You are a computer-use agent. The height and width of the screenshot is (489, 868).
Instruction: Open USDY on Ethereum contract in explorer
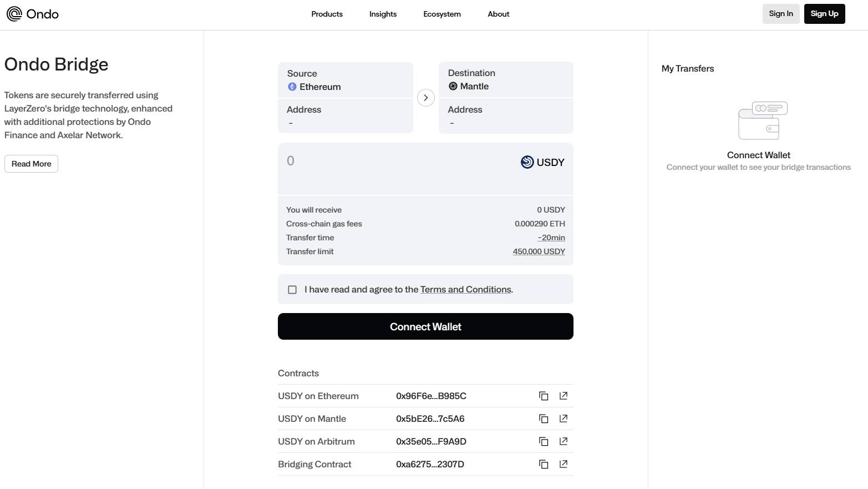pyautogui.click(x=564, y=396)
